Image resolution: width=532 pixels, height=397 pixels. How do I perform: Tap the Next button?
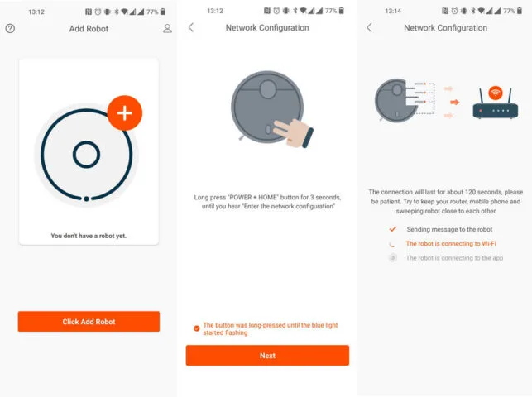click(x=267, y=356)
